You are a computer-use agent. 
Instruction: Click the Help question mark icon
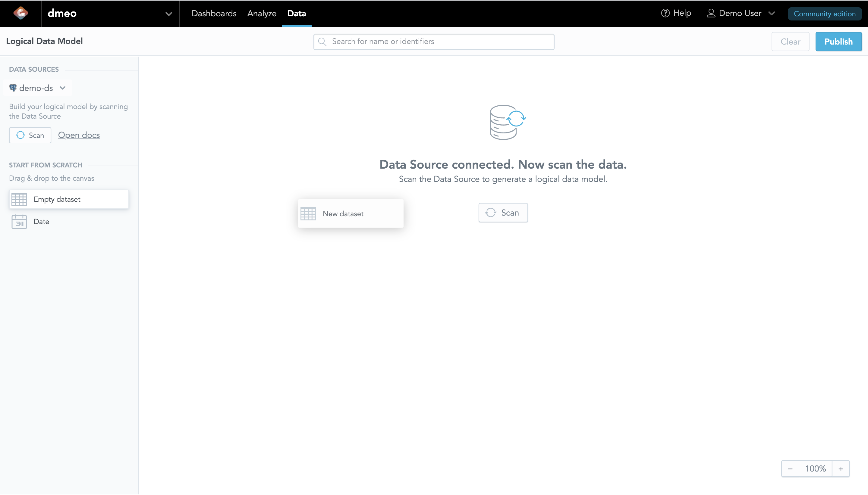[x=665, y=13]
